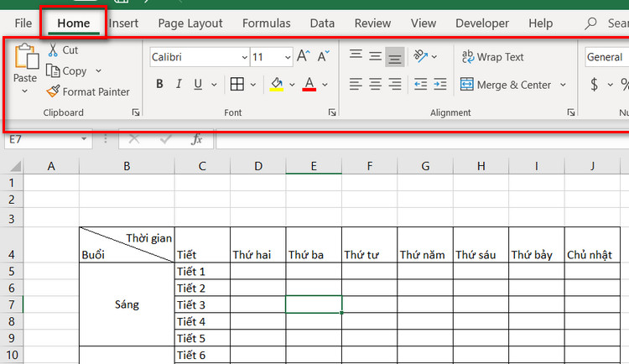Expand borders options arrow

[252, 85]
